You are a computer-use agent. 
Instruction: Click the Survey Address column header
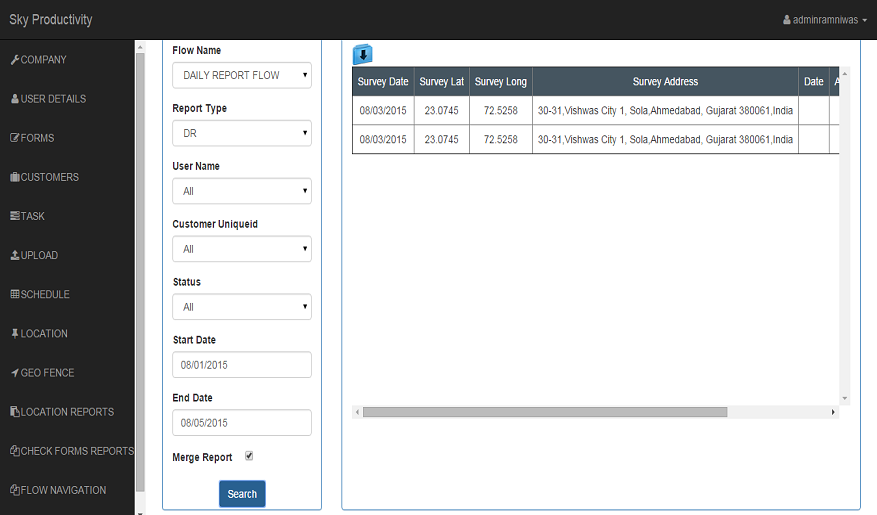pos(665,82)
